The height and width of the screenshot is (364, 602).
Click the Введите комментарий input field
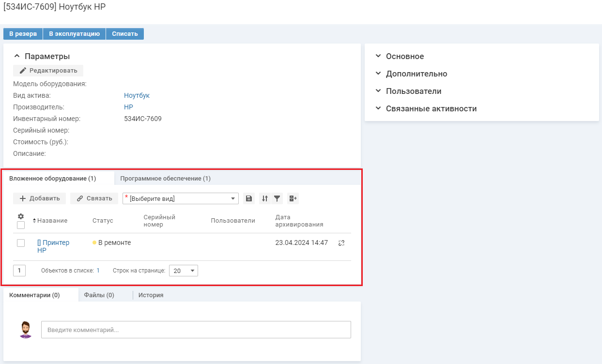click(x=196, y=330)
